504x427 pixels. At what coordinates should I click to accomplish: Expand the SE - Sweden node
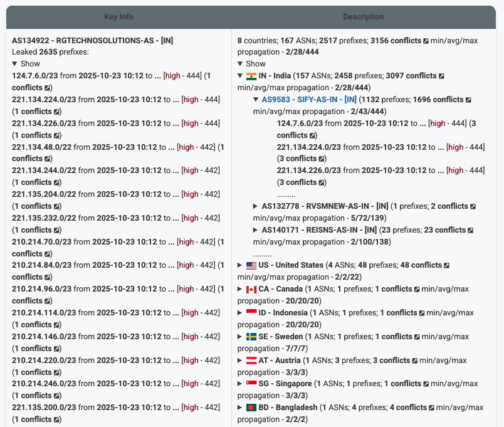pos(240,337)
